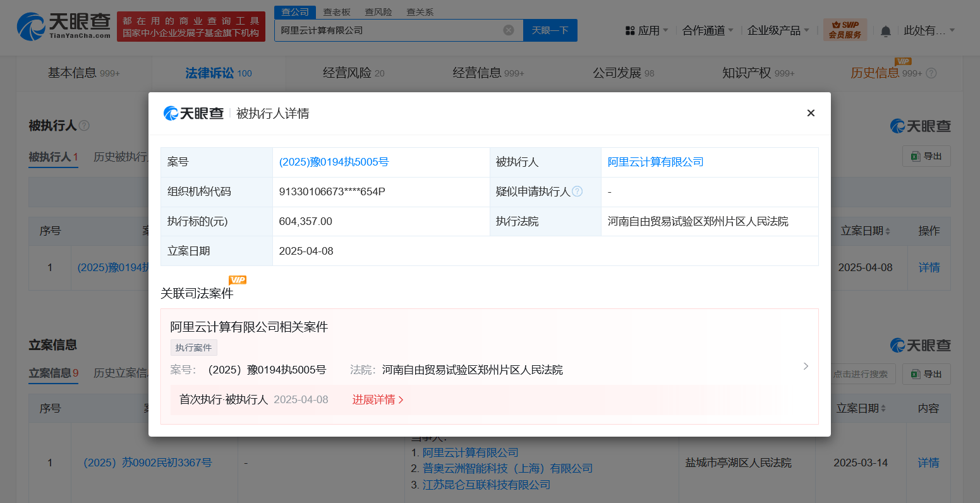The image size is (980, 503).
Task: Open the 历史信息 tab
Action: coord(886,73)
